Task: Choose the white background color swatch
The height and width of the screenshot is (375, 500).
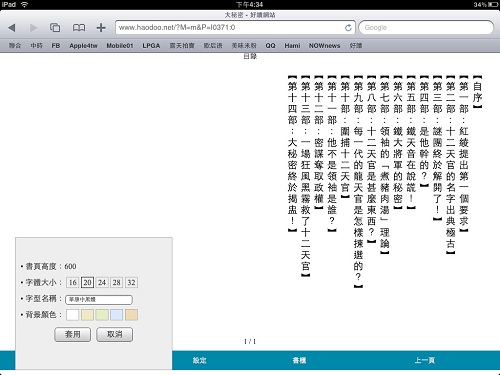Action: click(x=73, y=315)
